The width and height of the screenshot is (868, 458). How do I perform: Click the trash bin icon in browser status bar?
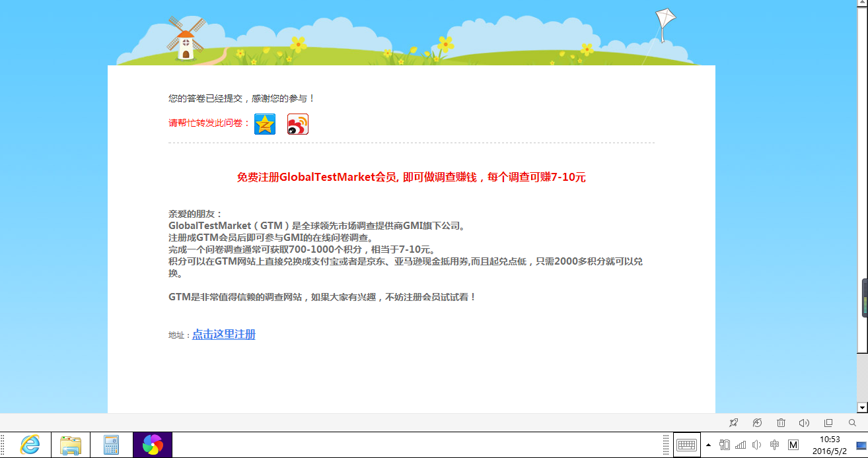pyautogui.click(x=781, y=422)
